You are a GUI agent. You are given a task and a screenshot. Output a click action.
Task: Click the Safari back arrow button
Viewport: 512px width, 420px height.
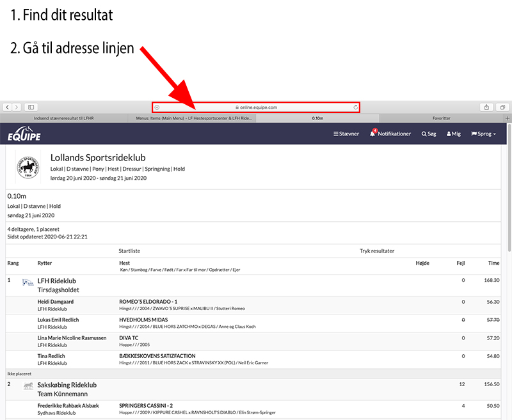tap(8, 107)
